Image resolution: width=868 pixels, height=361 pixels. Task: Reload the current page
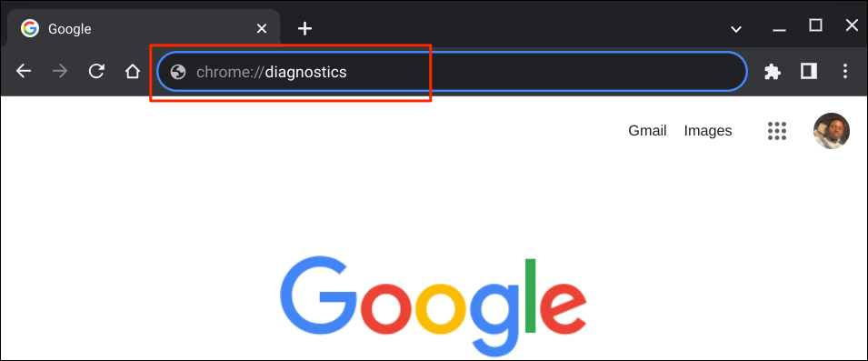point(97,71)
